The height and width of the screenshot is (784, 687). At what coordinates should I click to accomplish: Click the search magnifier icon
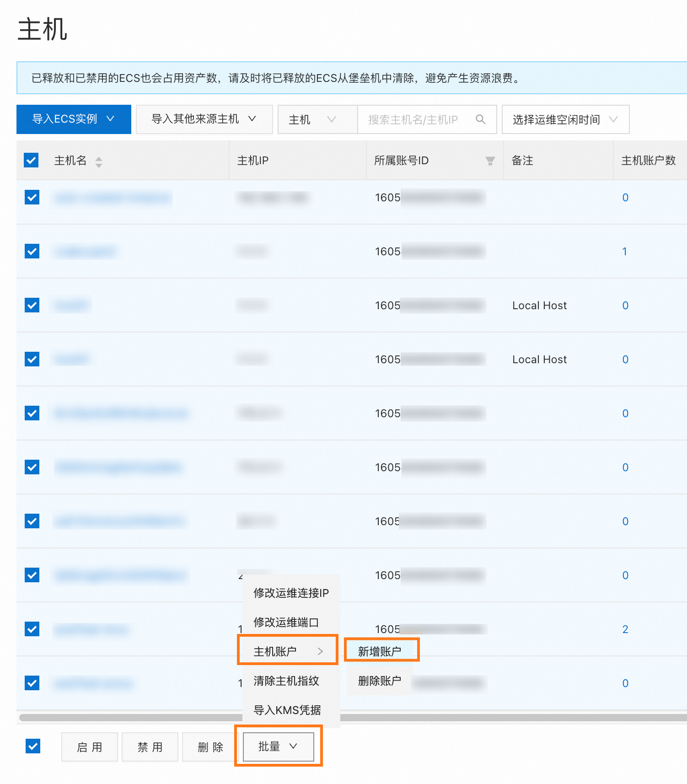pos(480,119)
